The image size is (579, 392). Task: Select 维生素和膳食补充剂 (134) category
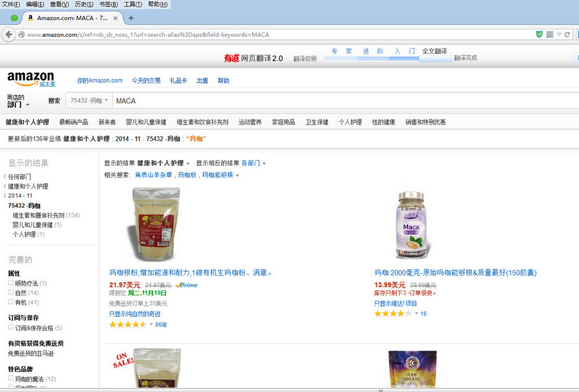(x=46, y=215)
